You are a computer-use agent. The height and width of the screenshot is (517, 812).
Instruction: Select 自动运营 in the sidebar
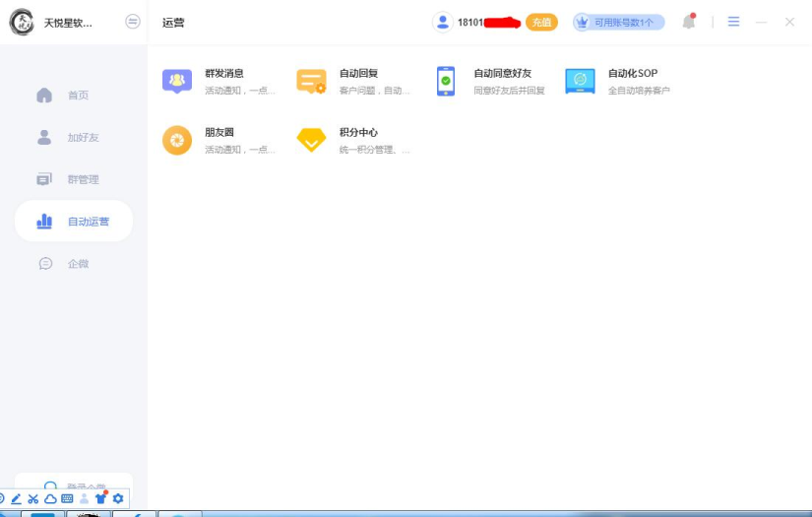click(74, 222)
